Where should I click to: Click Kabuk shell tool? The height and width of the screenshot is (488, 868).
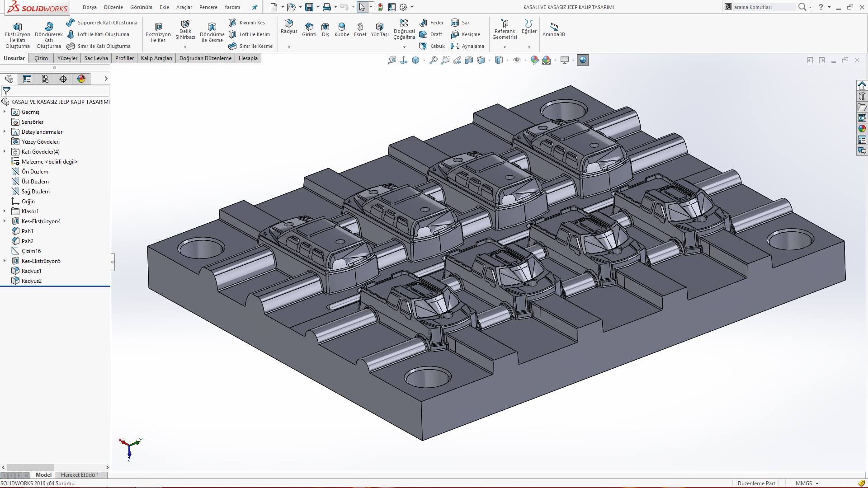(432, 46)
